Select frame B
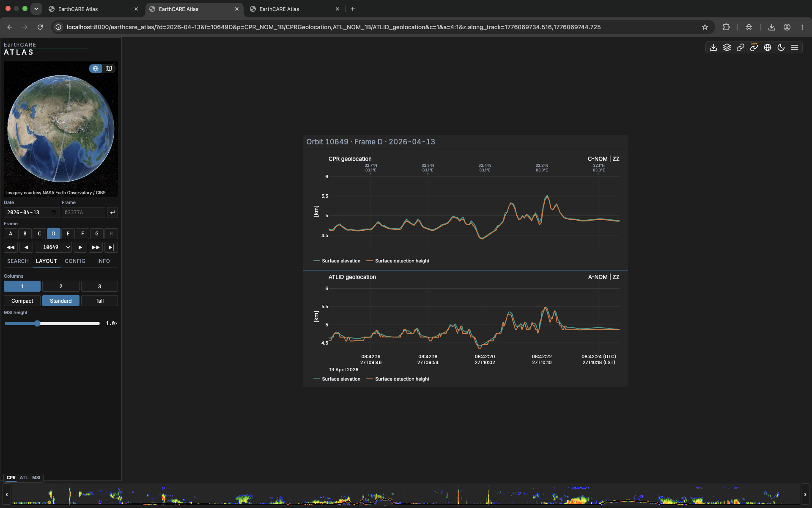Viewport: 812px width, 508px height. [25, 234]
